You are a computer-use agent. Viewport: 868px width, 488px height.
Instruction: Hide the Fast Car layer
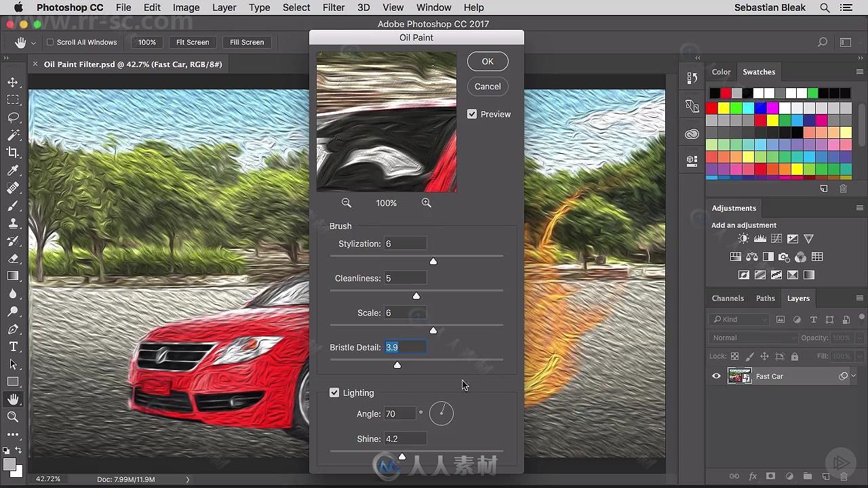point(716,376)
